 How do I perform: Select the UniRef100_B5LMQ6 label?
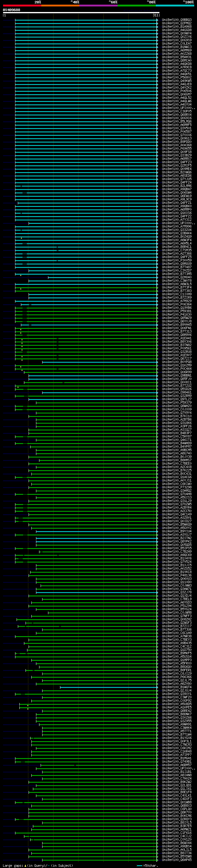[x=176, y=121]
